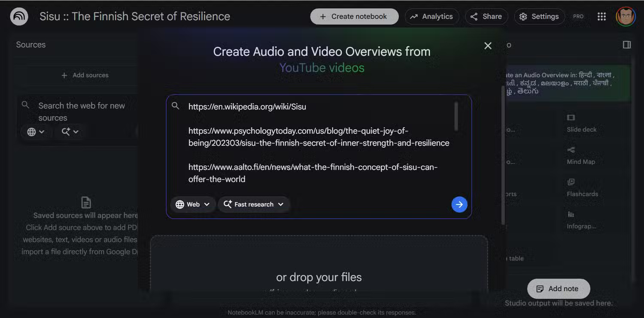Click the Add note button
The width and height of the screenshot is (644, 318).
click(x=559, y=289)
